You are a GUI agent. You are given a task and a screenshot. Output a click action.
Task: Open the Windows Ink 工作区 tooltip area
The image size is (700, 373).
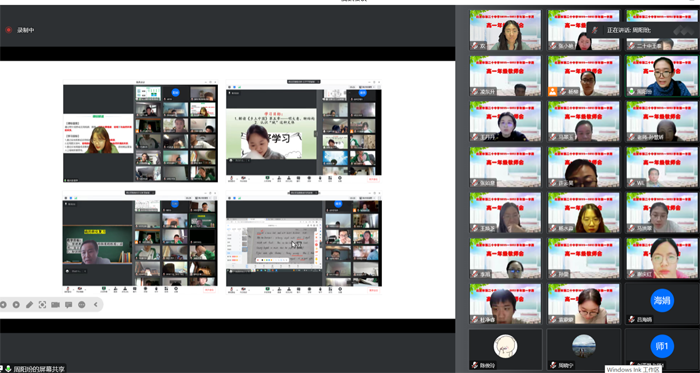[633, 369]
